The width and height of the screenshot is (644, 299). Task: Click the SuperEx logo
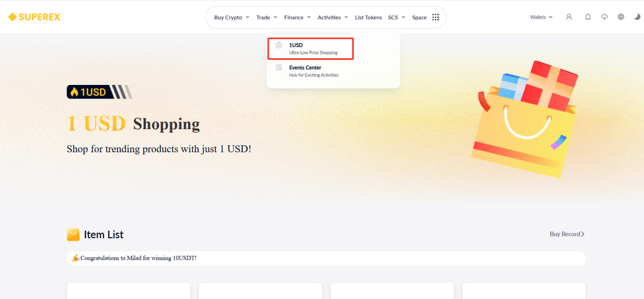click(x=34, y=17)
